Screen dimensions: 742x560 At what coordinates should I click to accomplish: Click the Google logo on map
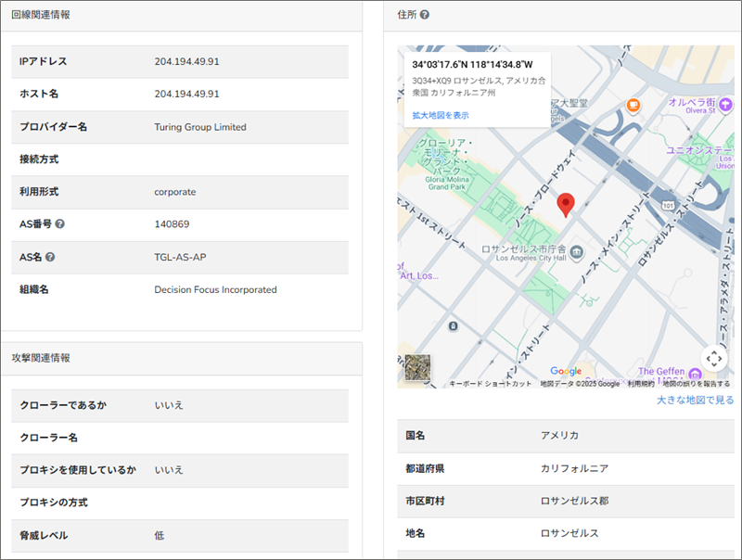click(x=566, y=371)
